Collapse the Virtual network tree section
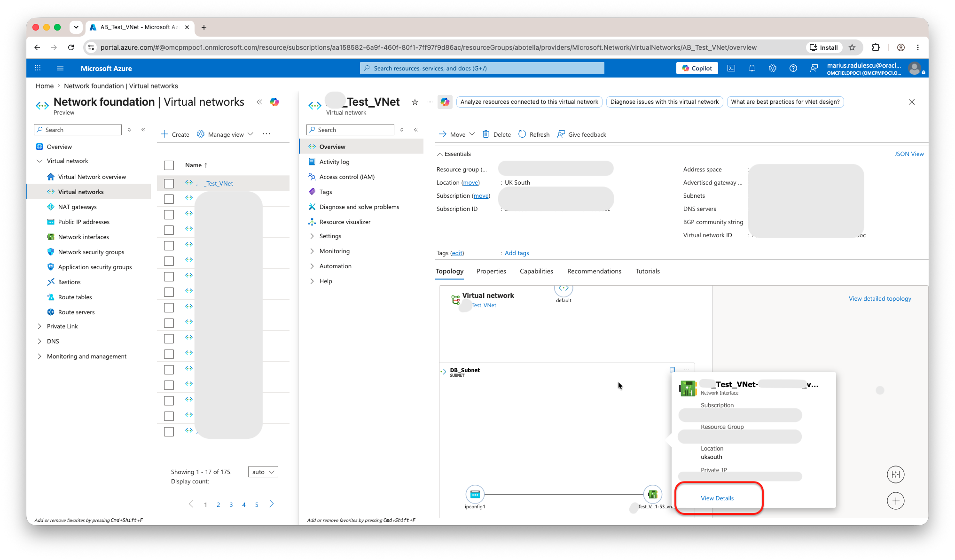The image size is (955, 560). (39, 161)
